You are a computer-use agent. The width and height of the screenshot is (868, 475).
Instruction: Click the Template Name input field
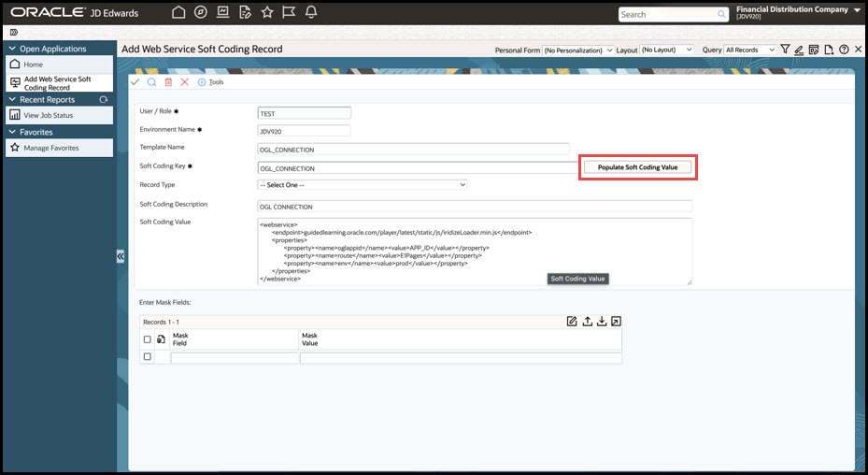tap(414, 149)
